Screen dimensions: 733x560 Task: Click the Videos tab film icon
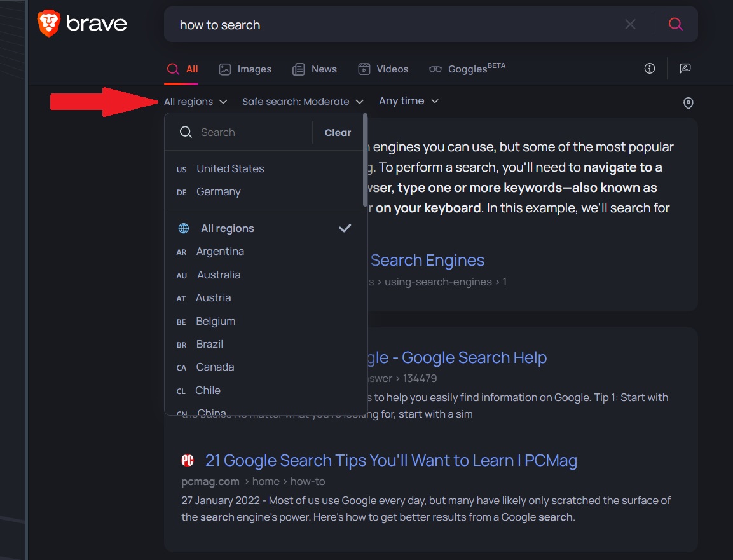tap(365, 69)
